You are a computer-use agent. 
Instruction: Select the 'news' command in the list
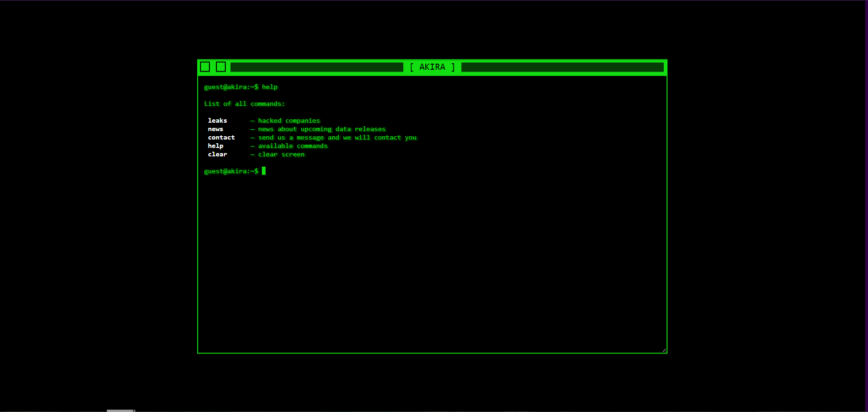(x=215, y=129)
